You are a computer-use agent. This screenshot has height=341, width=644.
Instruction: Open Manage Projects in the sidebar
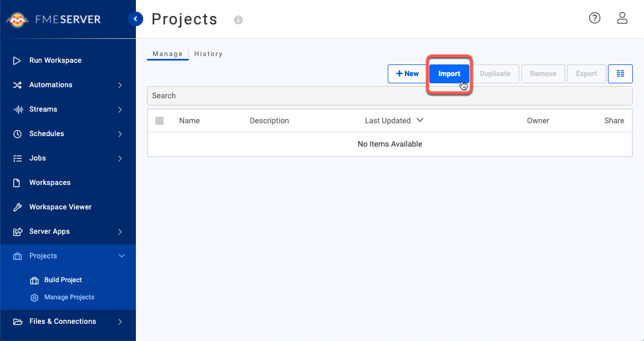click(x=69, y=297)
